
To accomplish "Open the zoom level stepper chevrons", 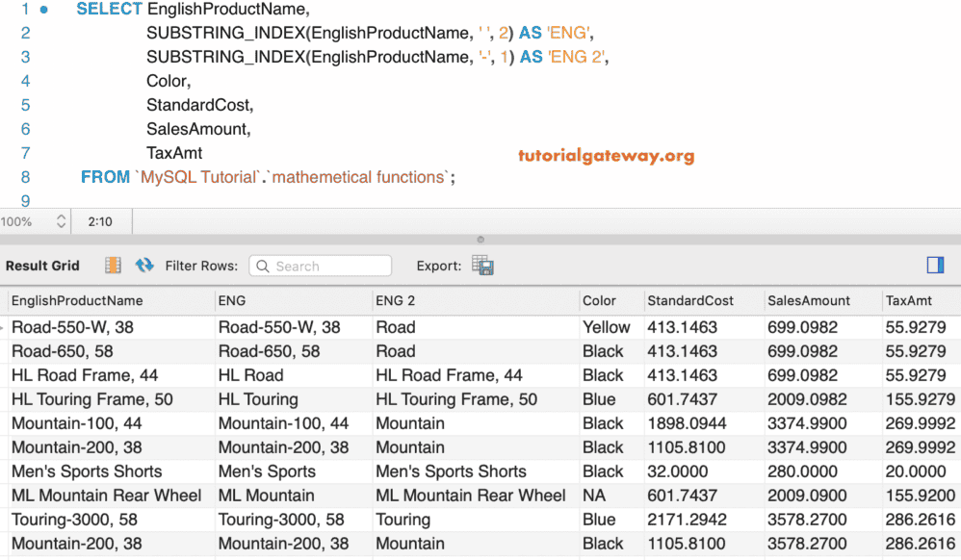I will (64, 220).
